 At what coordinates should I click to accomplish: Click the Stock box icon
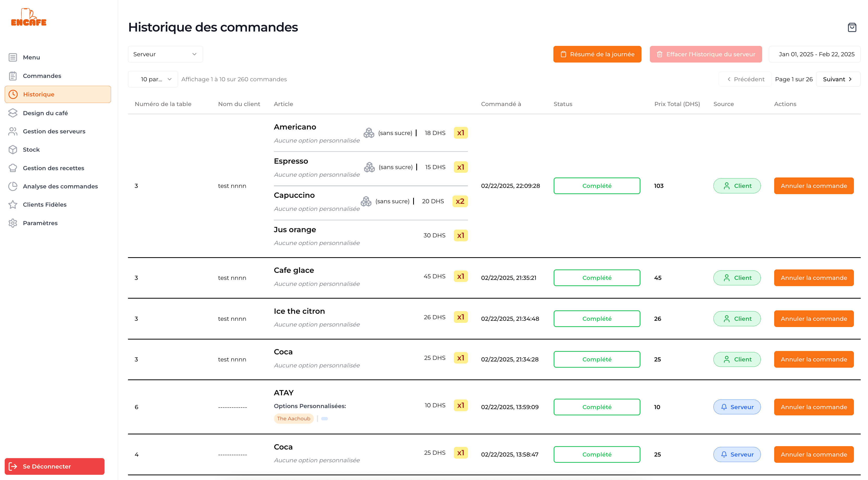pos(13,150)
